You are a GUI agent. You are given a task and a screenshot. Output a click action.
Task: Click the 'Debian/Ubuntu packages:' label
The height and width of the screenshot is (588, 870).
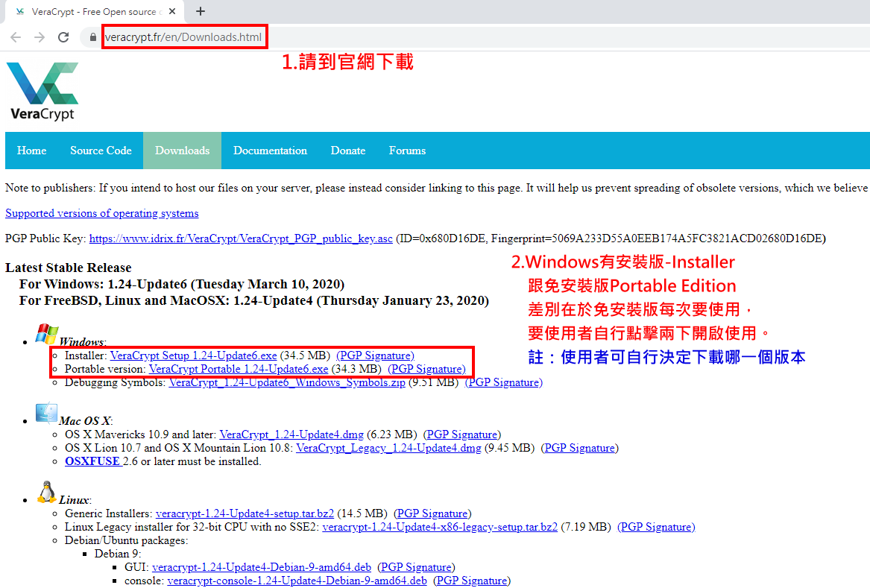(127, 540)
